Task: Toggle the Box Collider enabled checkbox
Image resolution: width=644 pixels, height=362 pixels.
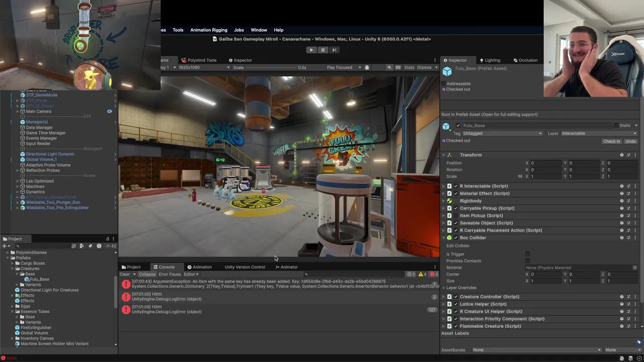Action: 456,238
